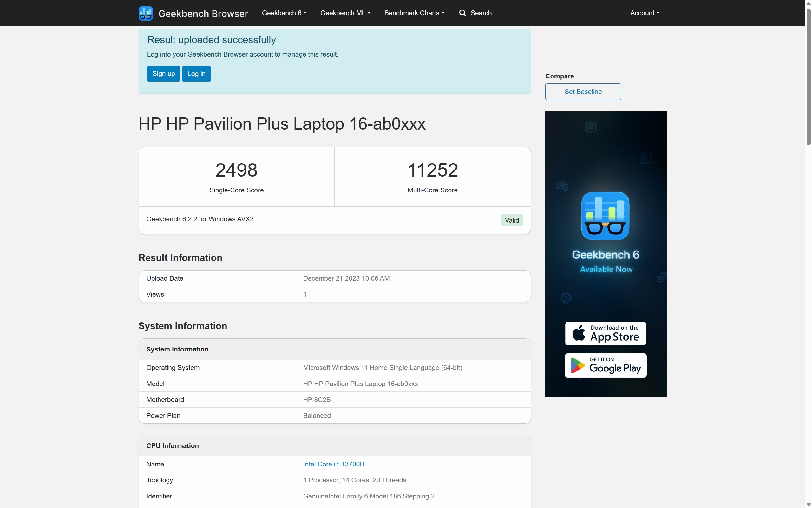Click the Log in button
The width and height of the screenshot is (812, 508).
(196, 74)
